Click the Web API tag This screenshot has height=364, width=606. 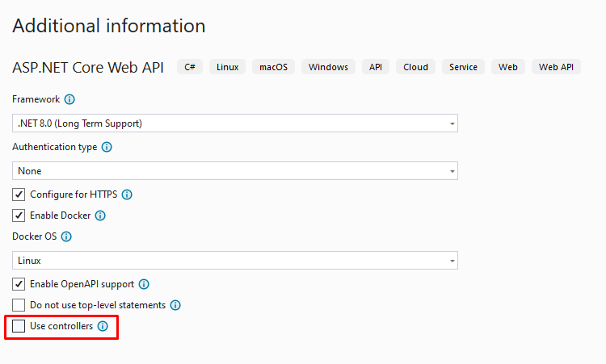(x=556, y=67)
